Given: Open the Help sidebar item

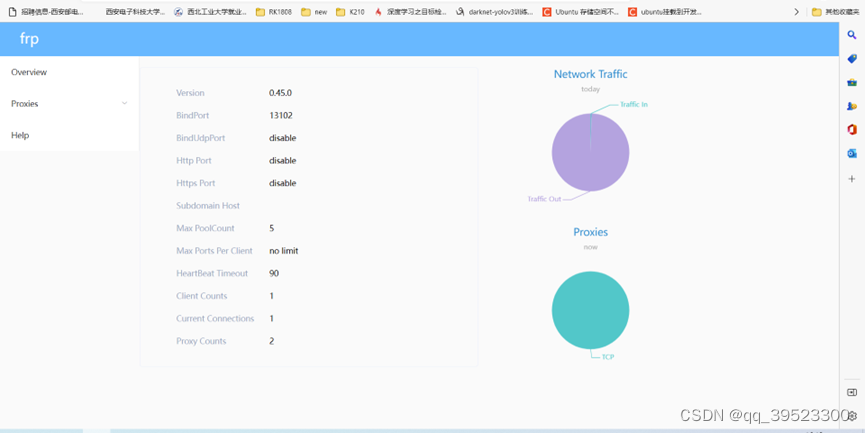Looking at the screenshot, I should click(x=69, y=135).
